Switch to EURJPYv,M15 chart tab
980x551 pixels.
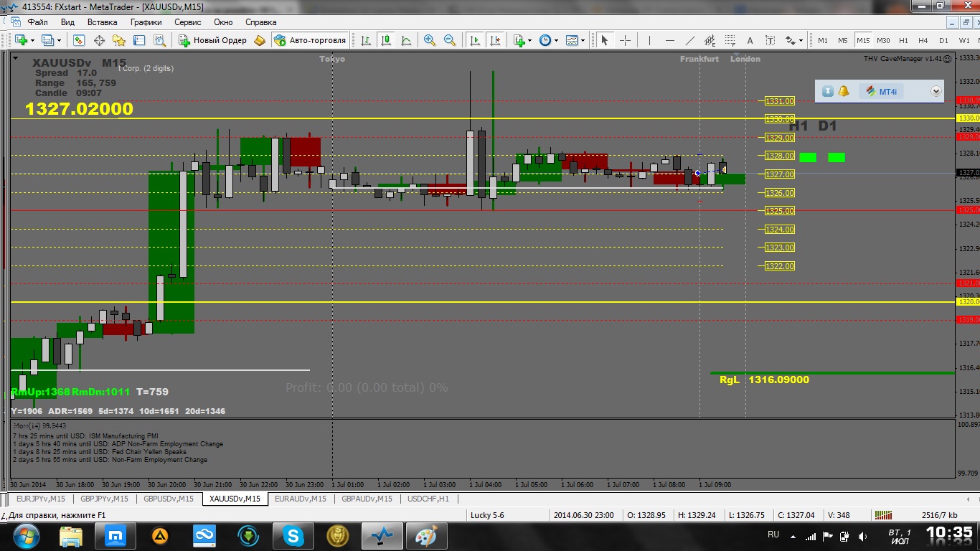(x=40, y=499)
